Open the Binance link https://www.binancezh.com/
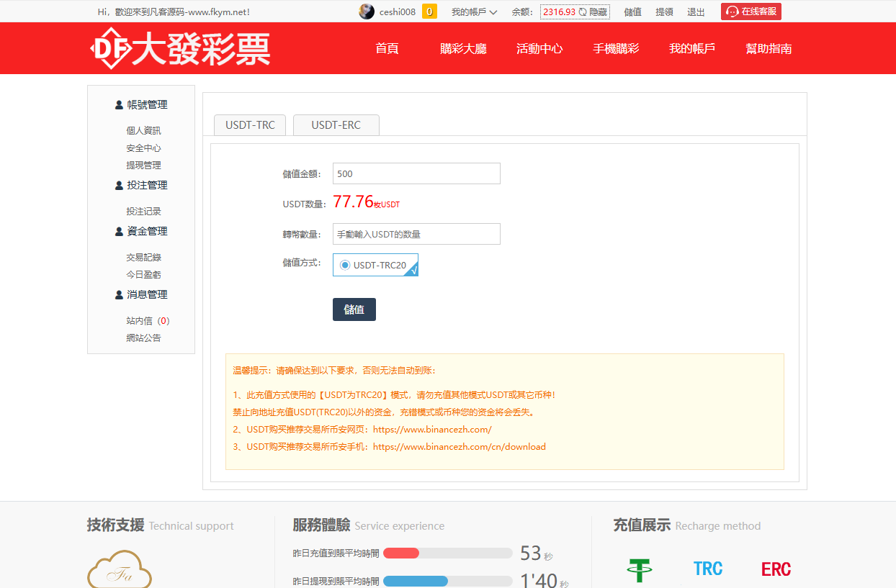 [x=431, y=430]
